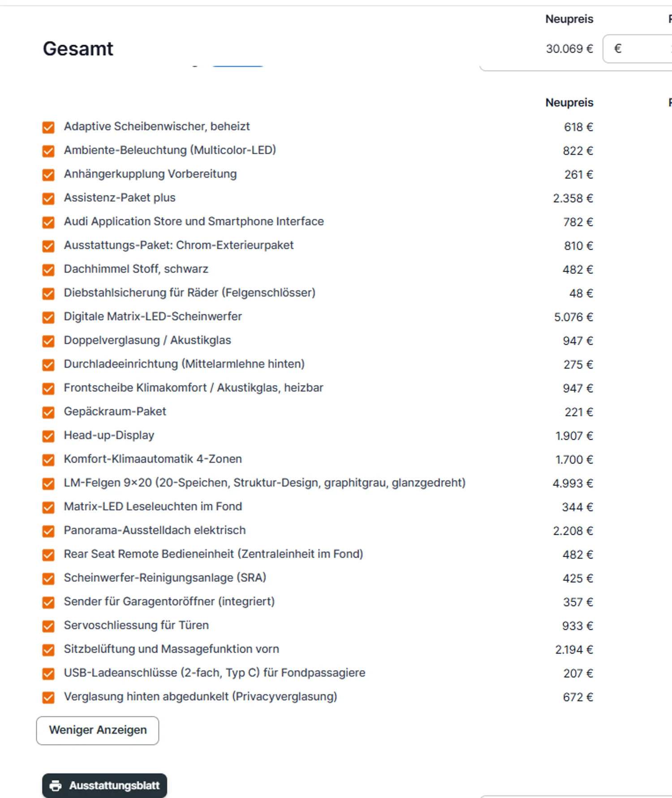Click the Gepäckraum-Paket label text
Viewport: 672px width, 798px height.
[x=115, y=412]
